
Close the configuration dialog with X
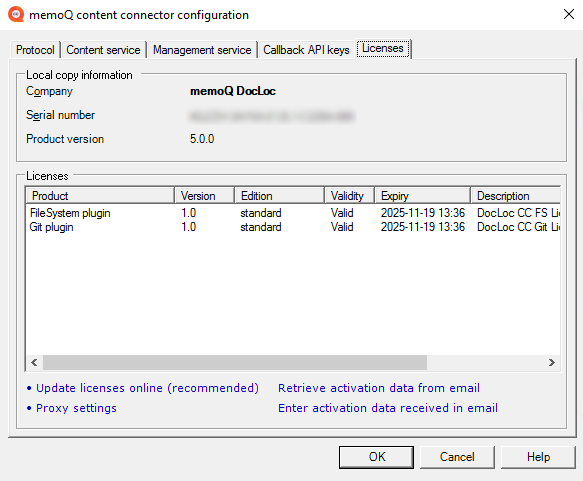[568, 14]
